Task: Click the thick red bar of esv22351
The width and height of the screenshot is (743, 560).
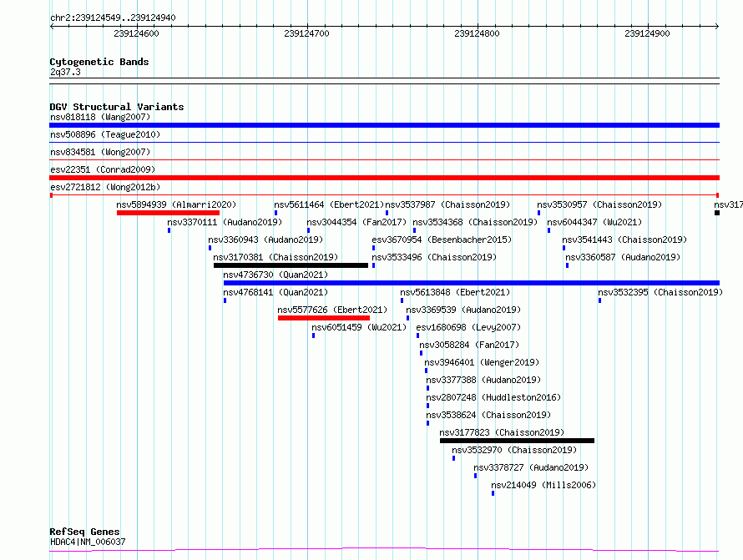Action: tap(384, 178)
